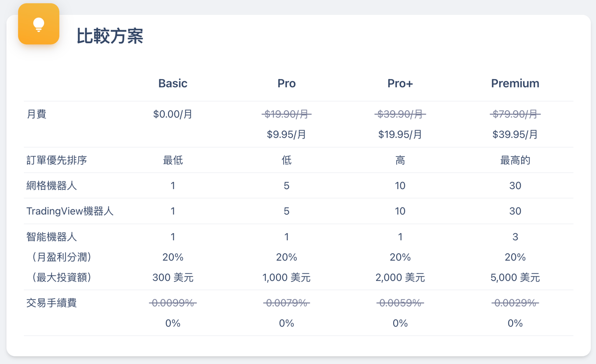Click the 網格機器人 row label
Viewport: 596px width, 364px height.
(51, 186)
